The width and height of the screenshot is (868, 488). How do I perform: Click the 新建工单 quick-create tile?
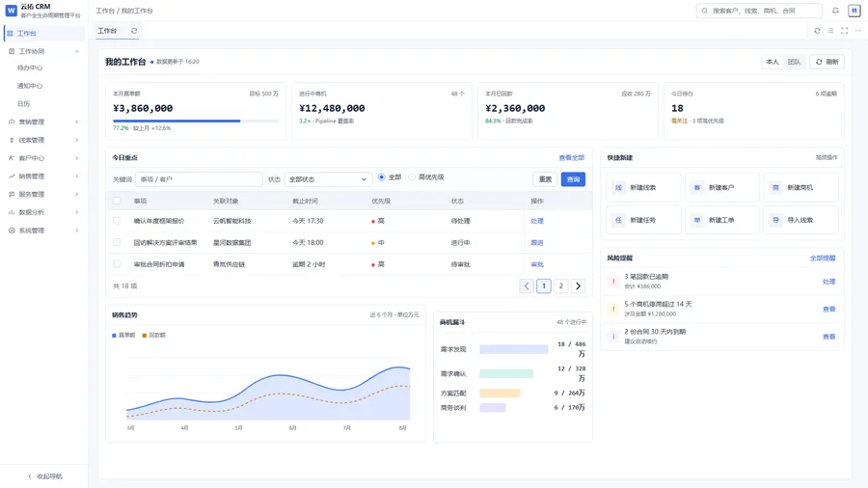tap(722, 220)
